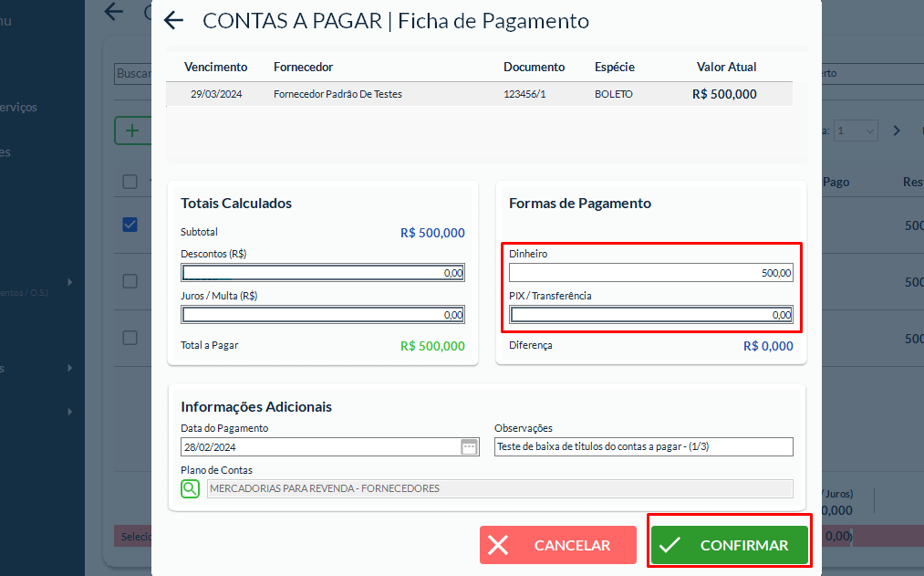Focus the PIX / Transferência input field

651,315
